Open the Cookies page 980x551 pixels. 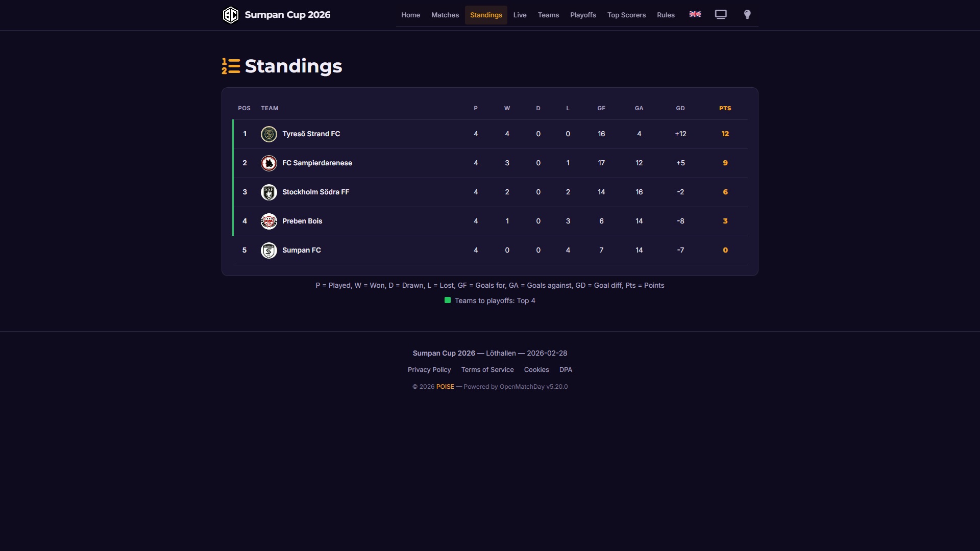(x=536, y=369)
